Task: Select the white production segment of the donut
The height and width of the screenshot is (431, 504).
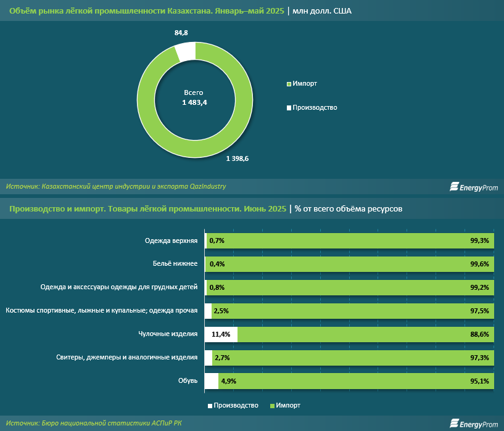Action: point(185,52)
